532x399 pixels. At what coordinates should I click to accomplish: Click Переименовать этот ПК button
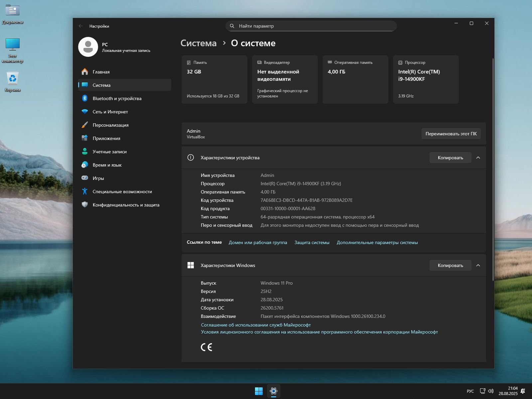(x=451, y=134)
